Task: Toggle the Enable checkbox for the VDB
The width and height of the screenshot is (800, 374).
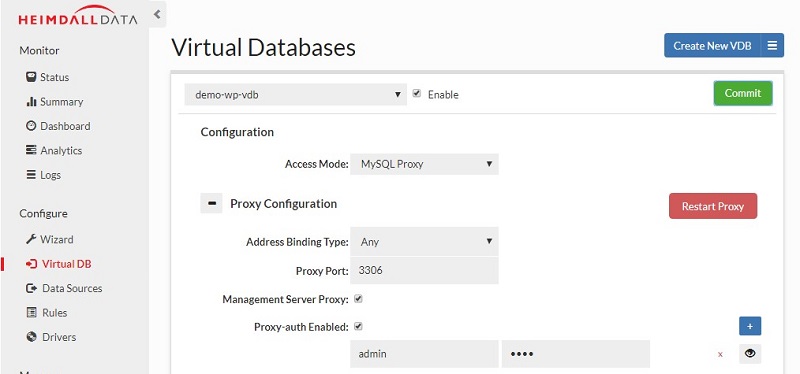Action: (x=417, y=93)
